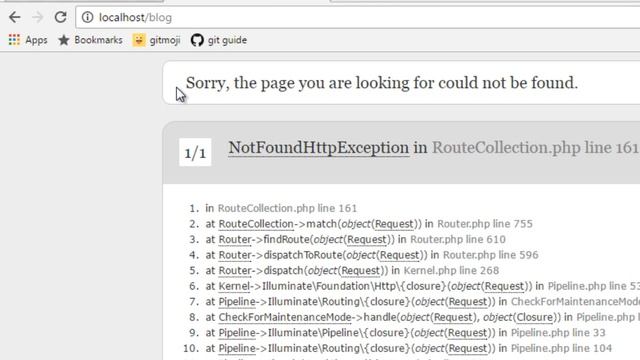
Task: Open the Bookmarks folder in bookmarks bar
Action: (x=90, y=40)
